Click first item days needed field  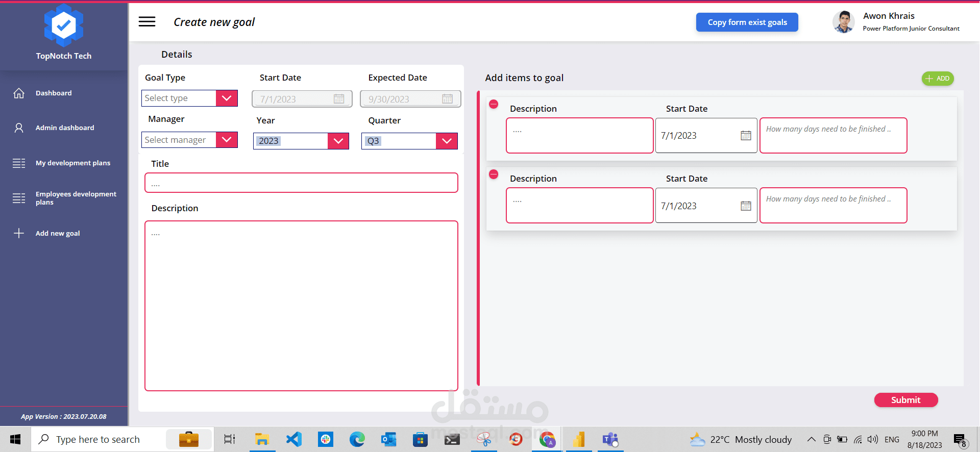point(834,135)
